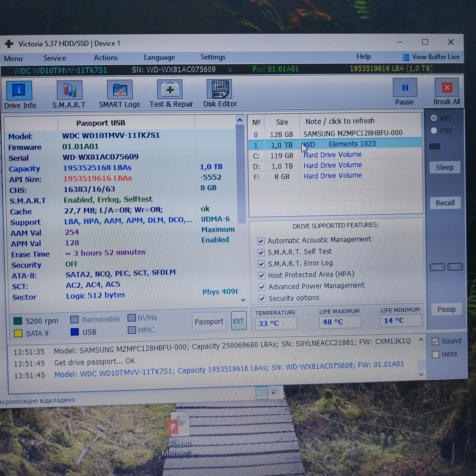Viewport: 476px width, 476px height.
Task: Click the log line Get drive passport... OK
Action: click(x=94, y=362)
